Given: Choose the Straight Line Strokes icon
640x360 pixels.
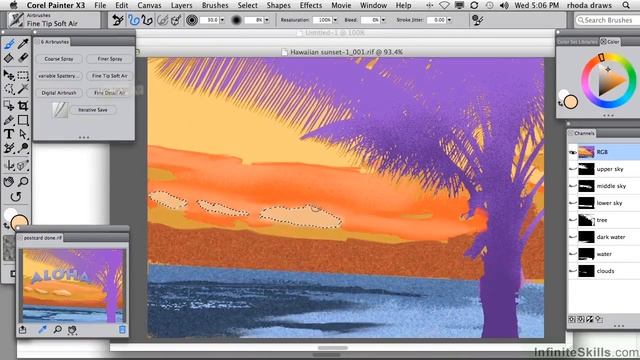Looking at the screenshot, I should 147,20.
